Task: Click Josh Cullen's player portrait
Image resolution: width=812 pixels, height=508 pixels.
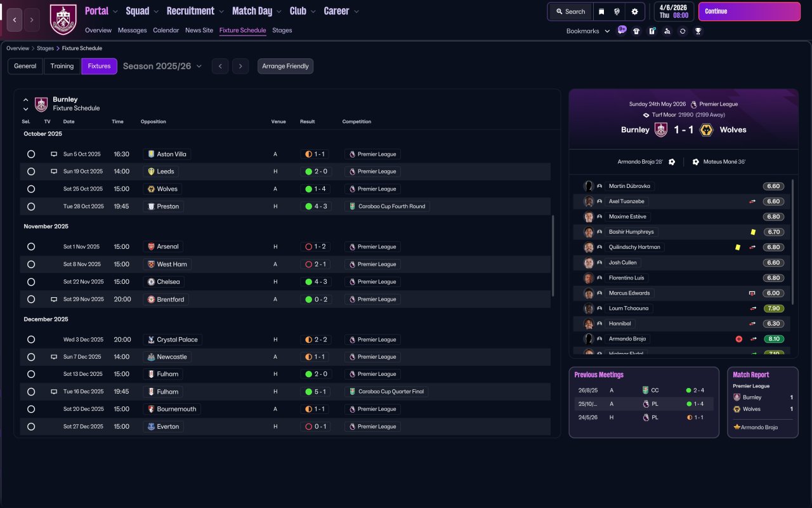Action: coord(589,262)
